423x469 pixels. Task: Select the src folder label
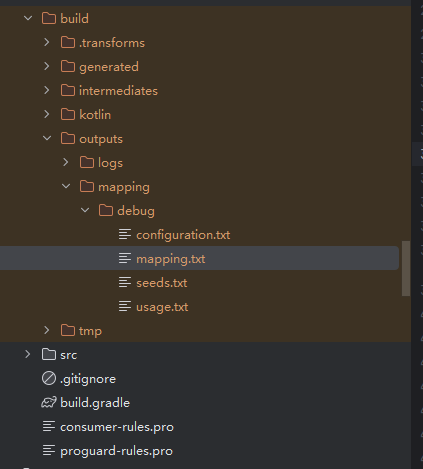pyautogui.click(x=69, y=355)
